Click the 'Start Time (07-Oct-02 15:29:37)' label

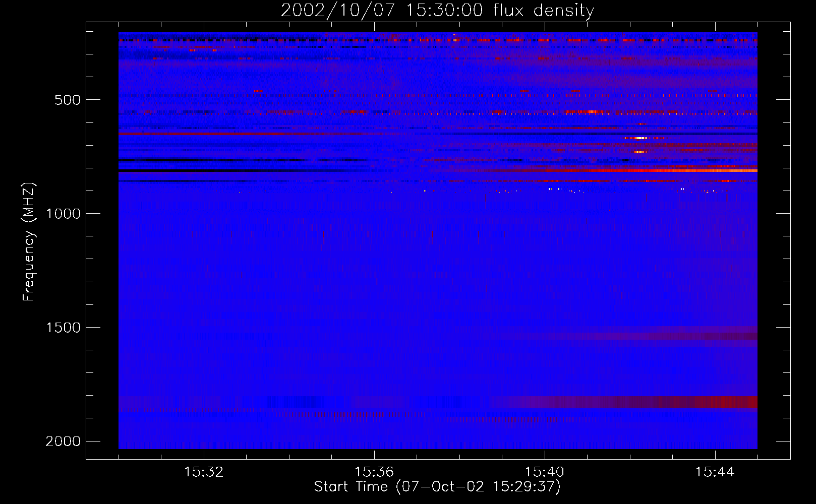click(x=437, y=487)
